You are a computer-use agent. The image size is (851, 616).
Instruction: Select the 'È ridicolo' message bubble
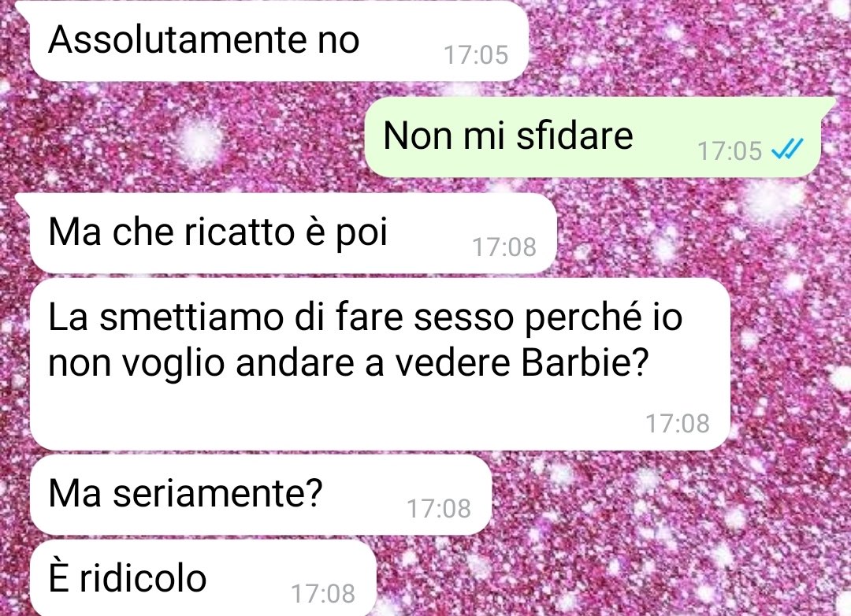point(203,578)
